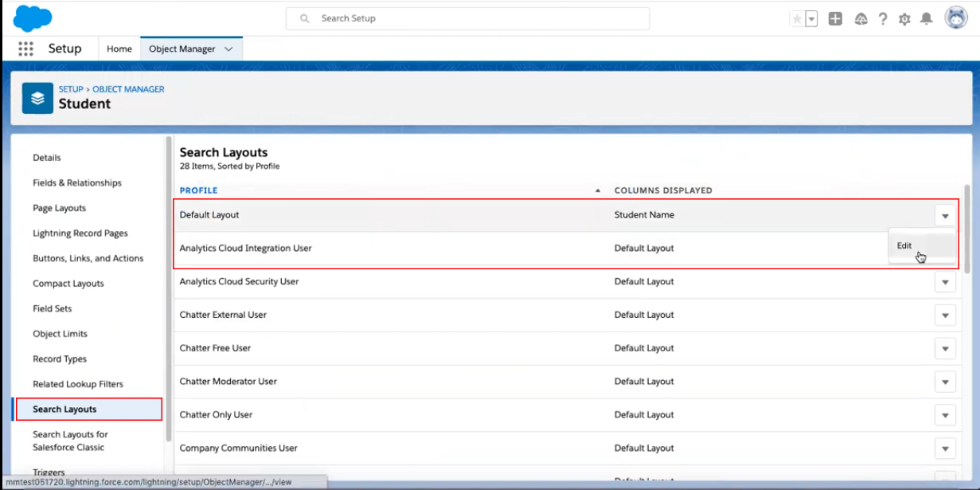Open Search Layouts for Salesforce Classic
This screenshot has width=980, height=490.
70,441
